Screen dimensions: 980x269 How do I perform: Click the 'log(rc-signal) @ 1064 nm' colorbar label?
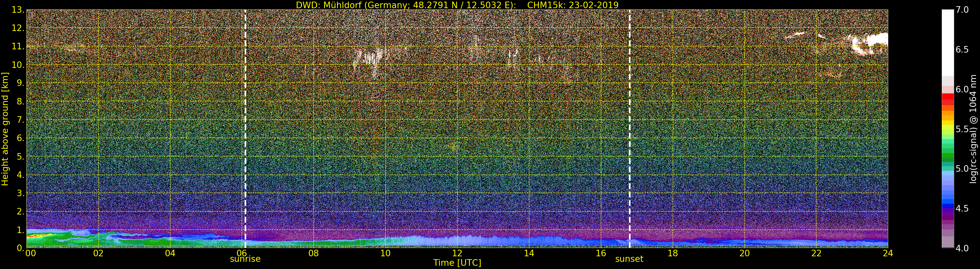(973, 129)
